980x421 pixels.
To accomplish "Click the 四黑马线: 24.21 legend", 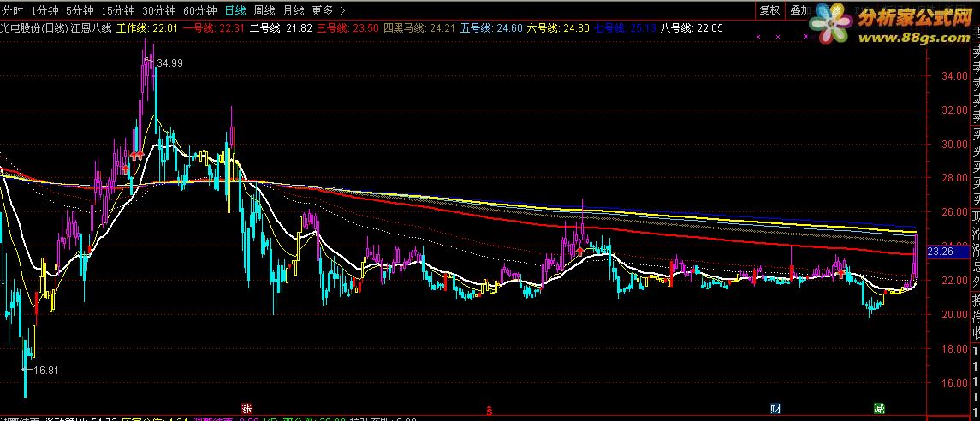I will [x=419, y=27].
